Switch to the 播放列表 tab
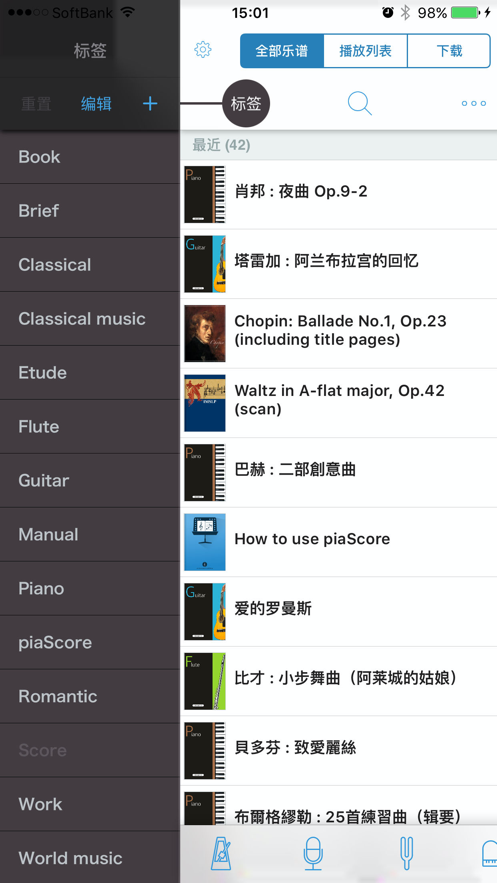This screenshot has height=883, width=497. (x=365, y=51)
